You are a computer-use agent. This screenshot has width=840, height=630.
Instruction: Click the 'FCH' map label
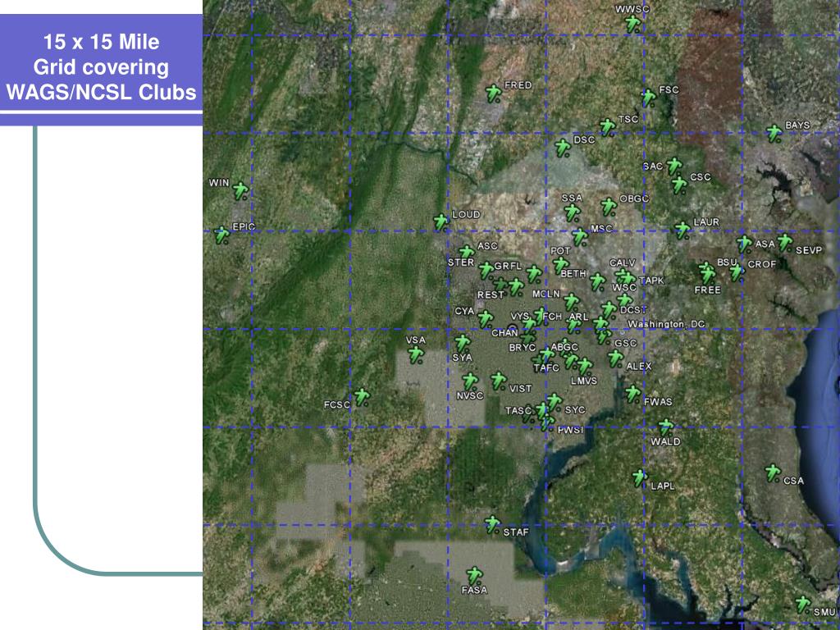(x=552, y=316)
